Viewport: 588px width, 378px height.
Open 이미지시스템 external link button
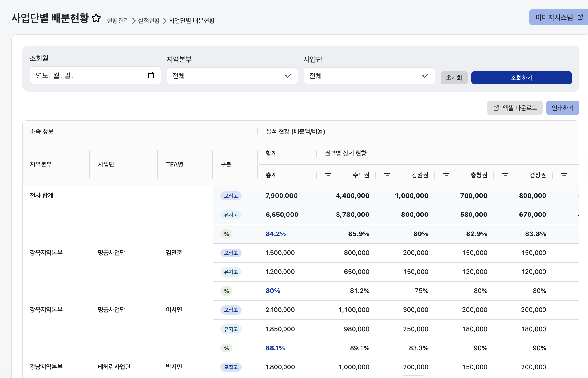pyautogui.click(x=559, y=17)
